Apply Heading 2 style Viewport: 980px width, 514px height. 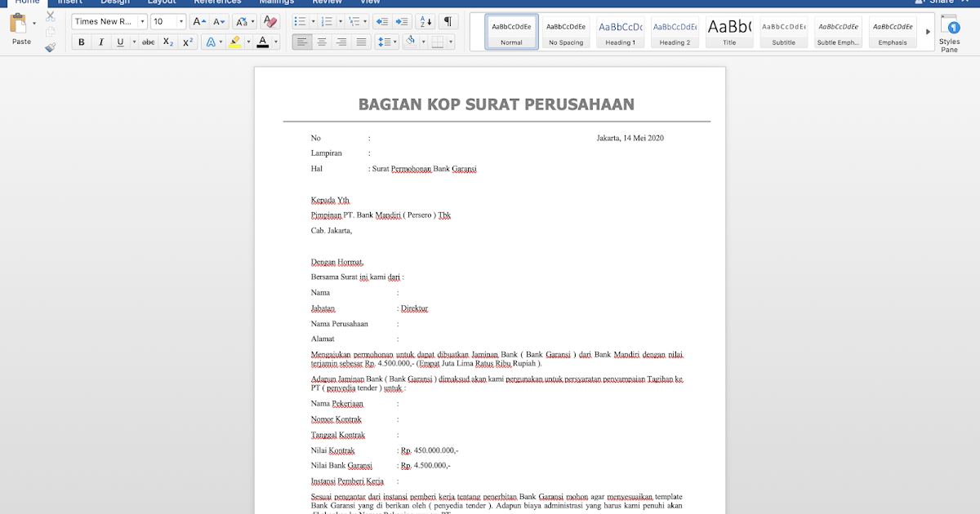coord(675,32)
